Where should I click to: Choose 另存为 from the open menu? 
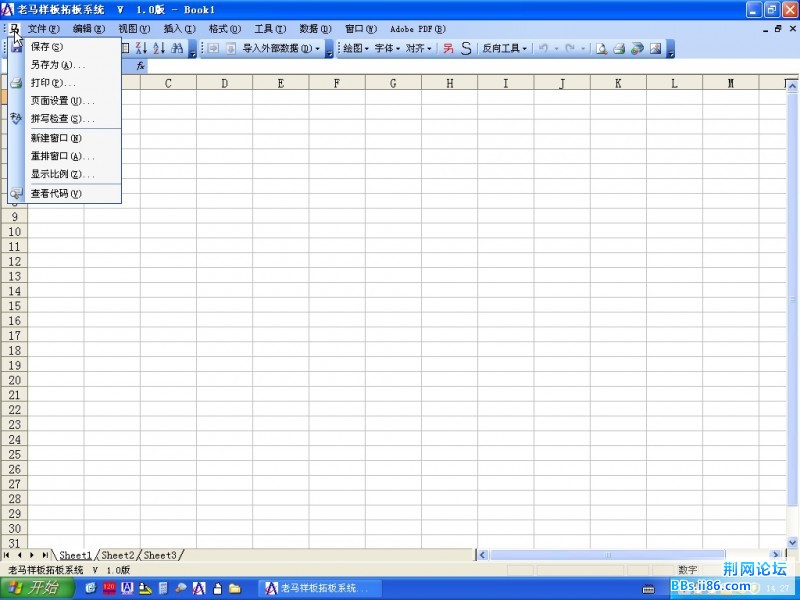58,65
